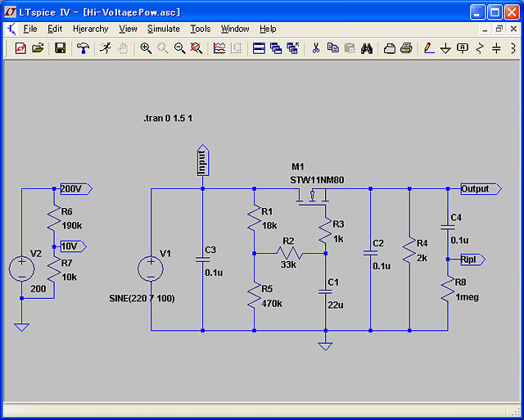
Task: Save the schematic with the floppy disk icon
Action: (x=60, y=49)
